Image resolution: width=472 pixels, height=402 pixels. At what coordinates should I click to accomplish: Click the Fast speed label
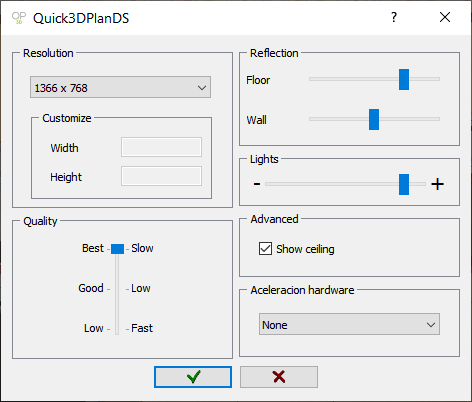coord(142,328)
